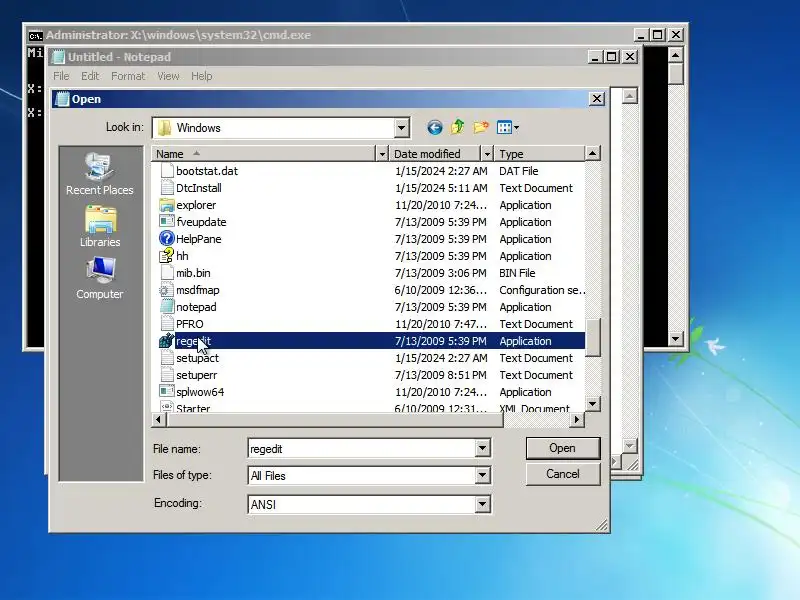The height and width of the screenshot is (600, 800).
Task: Expand the Look in folder dropdown
Action: click(402, 128)
